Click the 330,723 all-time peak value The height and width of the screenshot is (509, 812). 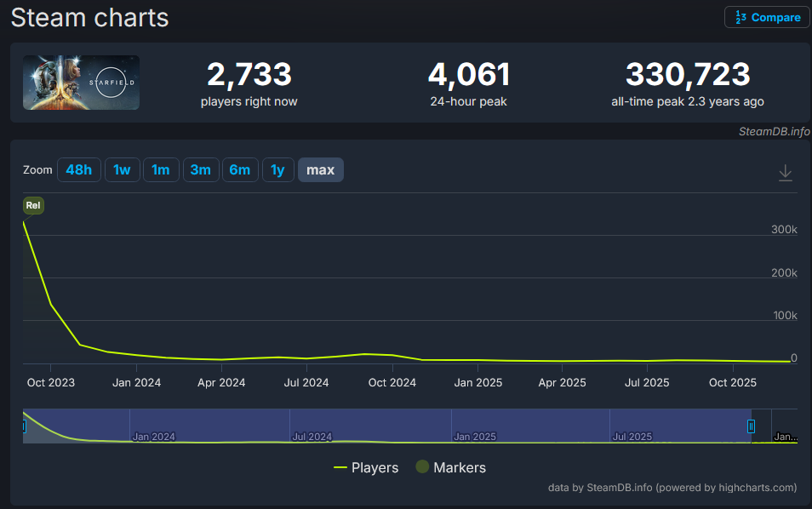pos(688,74)
